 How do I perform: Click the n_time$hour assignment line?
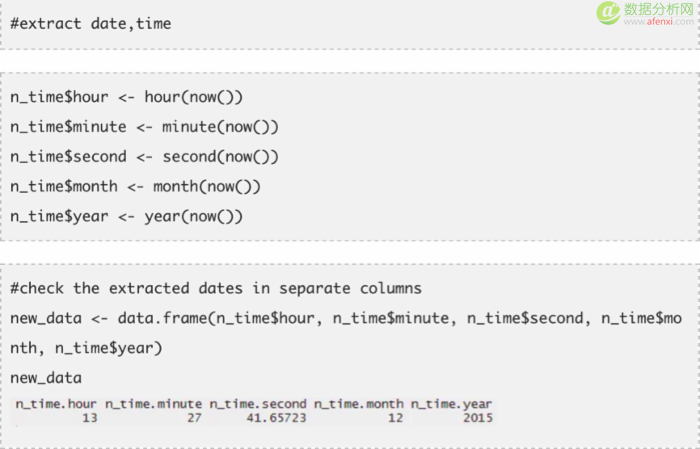click(x=126, y=97)
